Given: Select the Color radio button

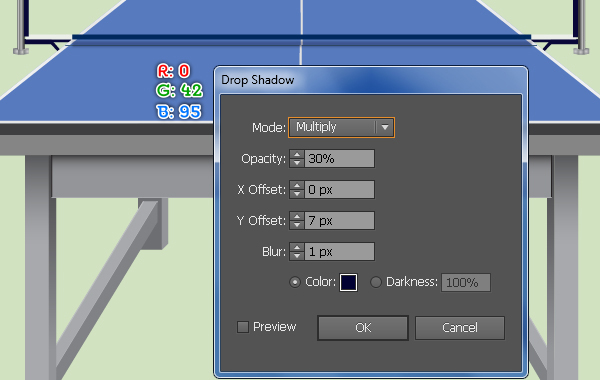Looking at the screenshot, I should (295, 282).
